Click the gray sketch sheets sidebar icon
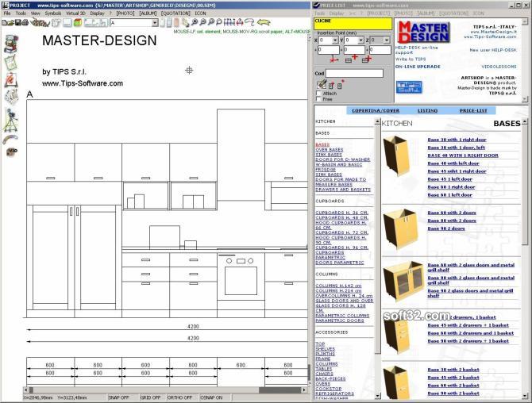 [x=11, y=97]
